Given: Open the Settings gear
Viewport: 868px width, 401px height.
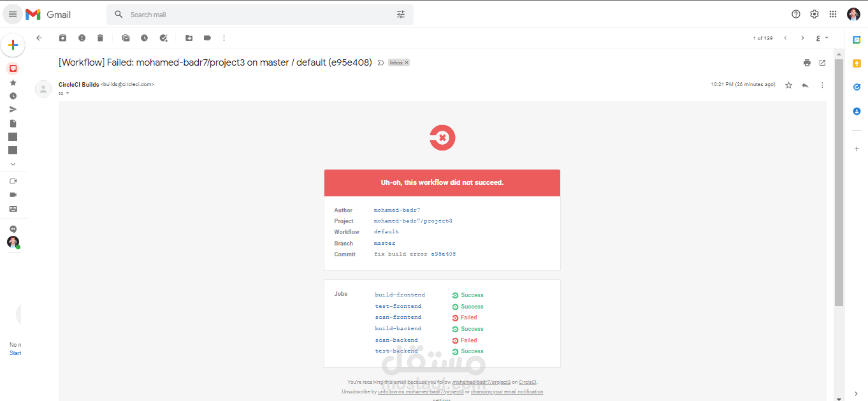Looking at the screenshot, I should click(x=814, y=14).
